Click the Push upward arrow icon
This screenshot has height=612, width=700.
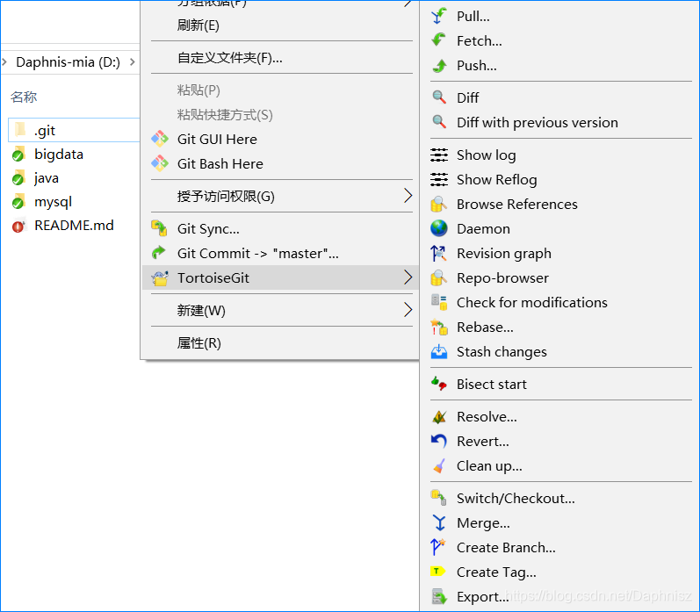[439, 66]
